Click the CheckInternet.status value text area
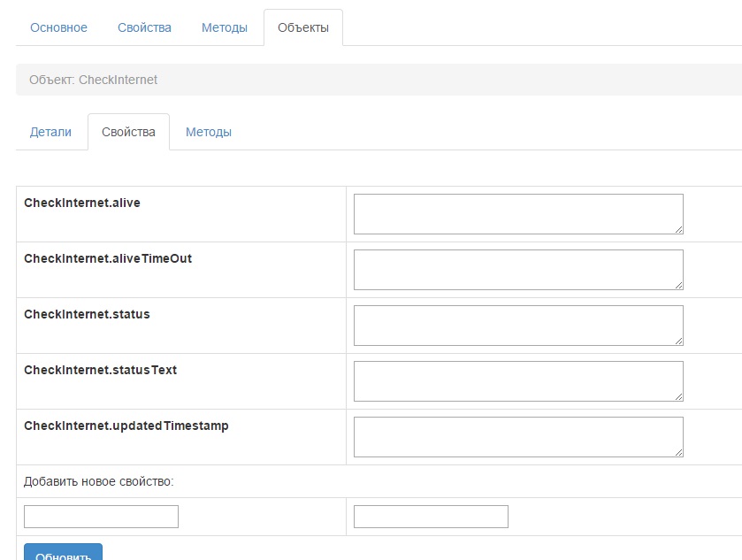This screenshot has height=560, width=742. coord(517,326)
